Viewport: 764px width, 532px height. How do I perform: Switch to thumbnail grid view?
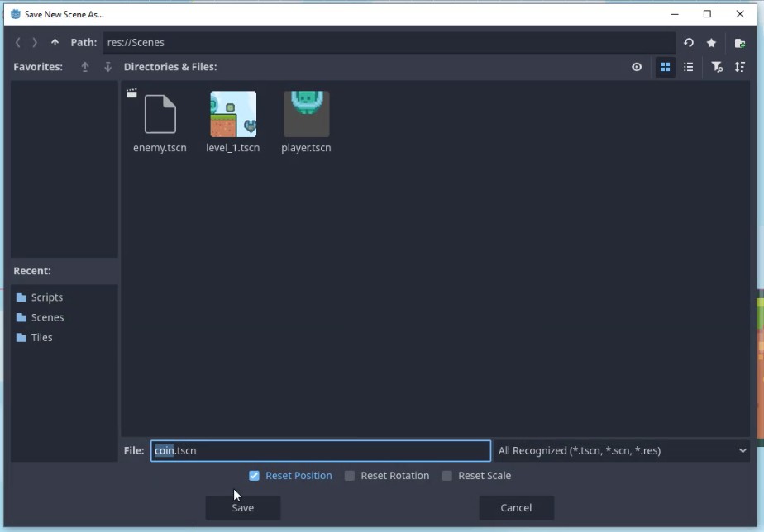pyautogui.click(x=665, y=67)
